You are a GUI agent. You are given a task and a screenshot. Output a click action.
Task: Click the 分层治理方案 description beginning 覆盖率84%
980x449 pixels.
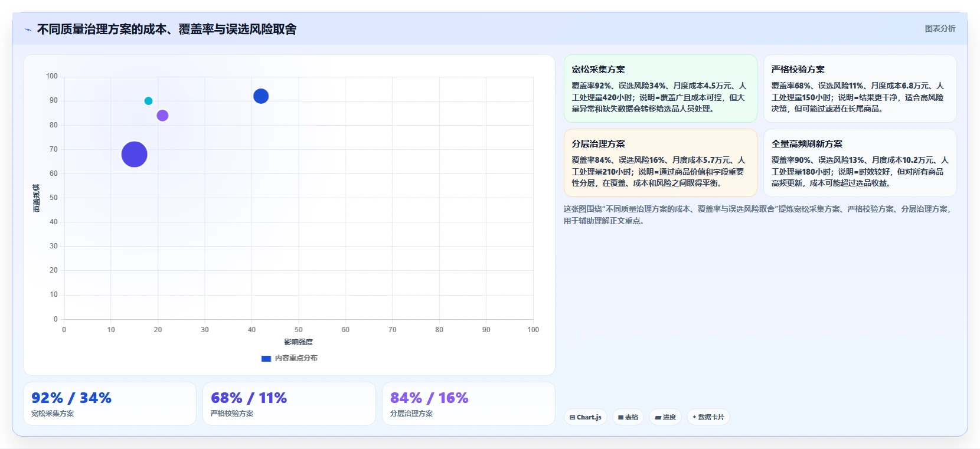pos(659,172)
